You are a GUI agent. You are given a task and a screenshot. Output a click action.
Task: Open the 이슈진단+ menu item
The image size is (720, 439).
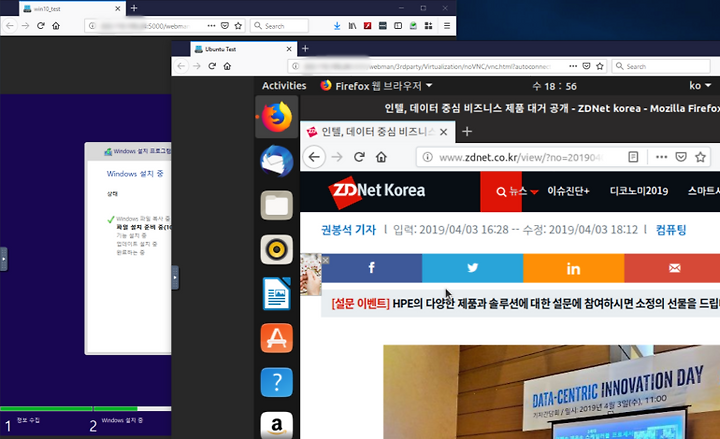tap(568, 191)
